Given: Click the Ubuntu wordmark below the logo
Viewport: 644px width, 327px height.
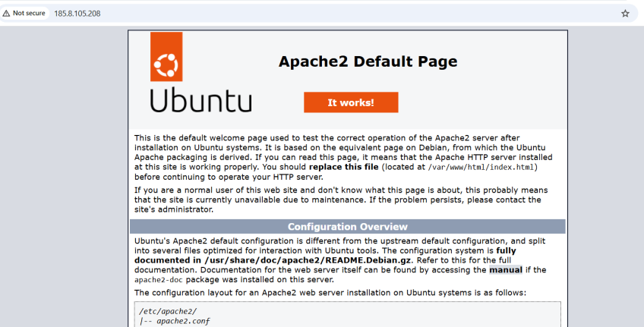Looking at the screenshot, I should (x=200, y=100).
